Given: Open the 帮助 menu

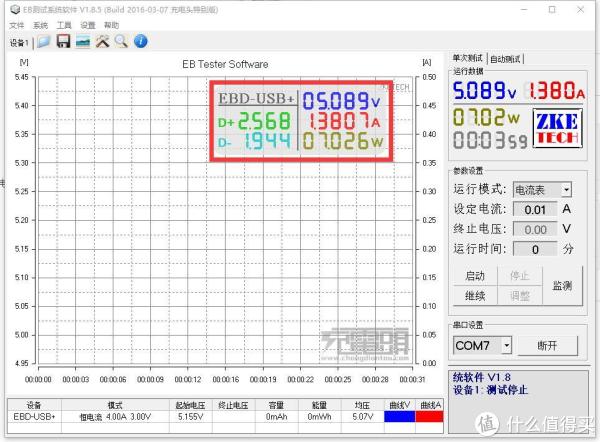Looking at the screenshot, I should (x=111, y=25).
